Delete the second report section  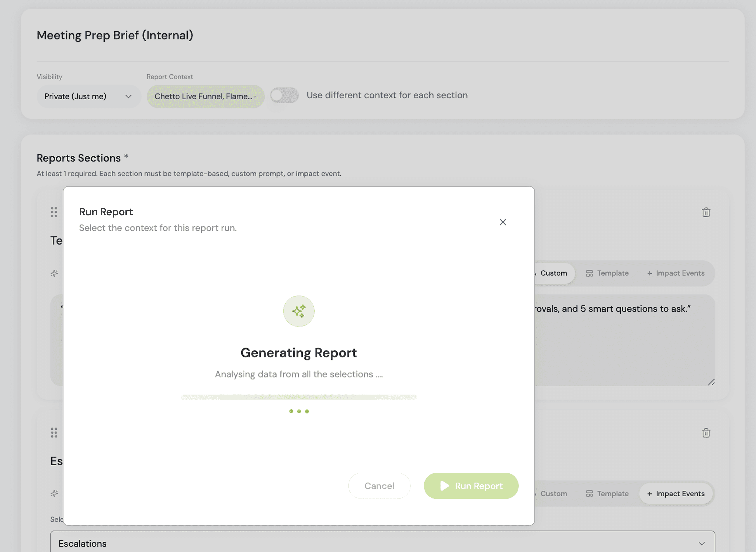pos(706,433)
